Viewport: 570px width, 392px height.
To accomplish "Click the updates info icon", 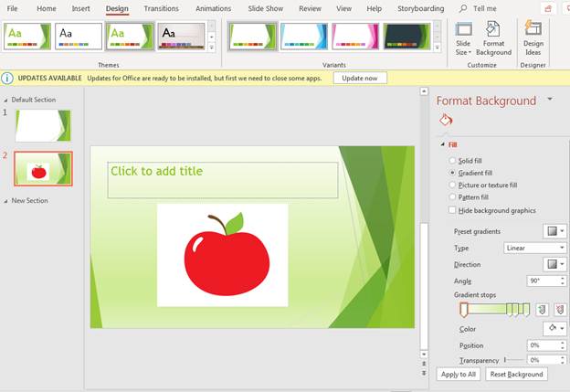I will [7, 78].
